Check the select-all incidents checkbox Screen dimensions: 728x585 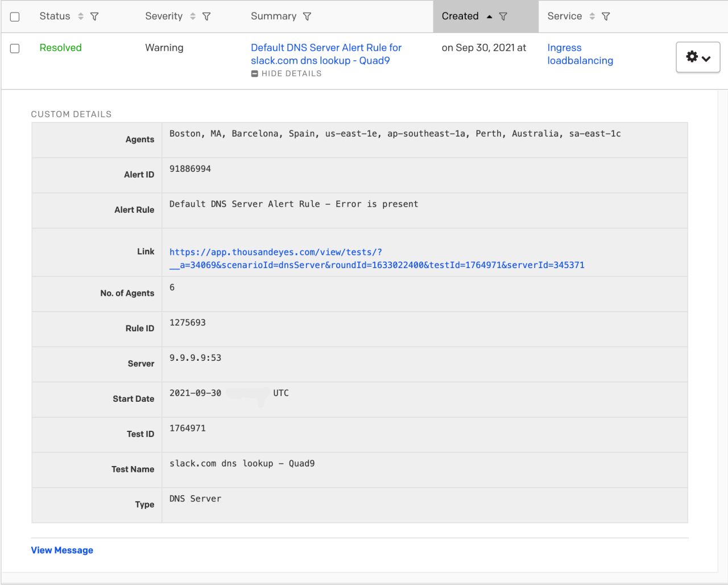tap(15, 17)
